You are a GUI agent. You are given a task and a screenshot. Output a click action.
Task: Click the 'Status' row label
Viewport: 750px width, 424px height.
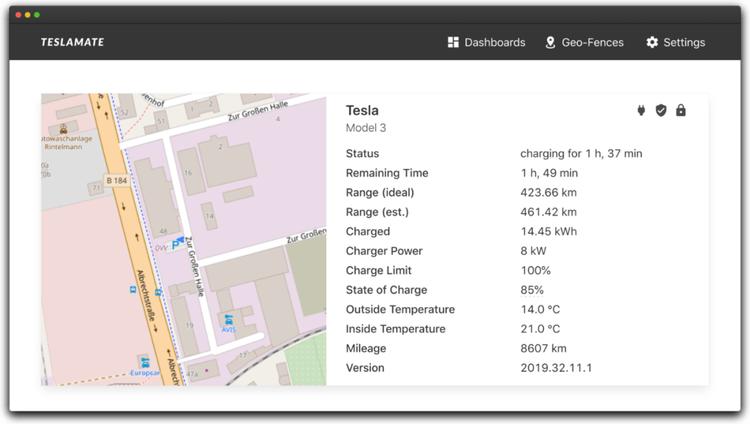363,154
